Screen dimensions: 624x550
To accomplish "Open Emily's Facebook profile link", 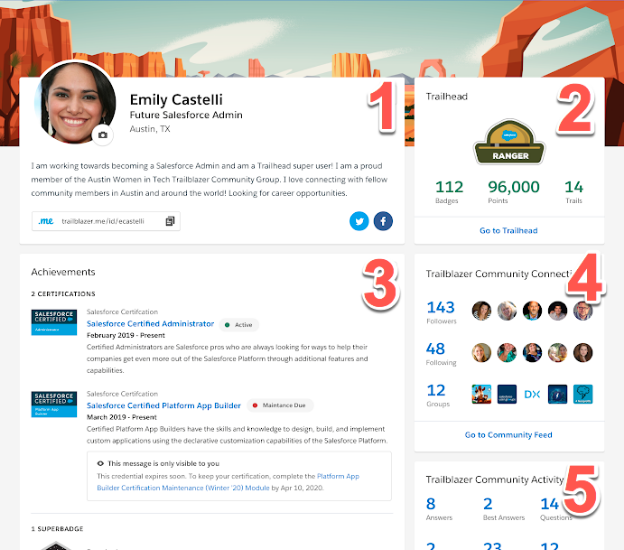I will click(x=383, y=221).
